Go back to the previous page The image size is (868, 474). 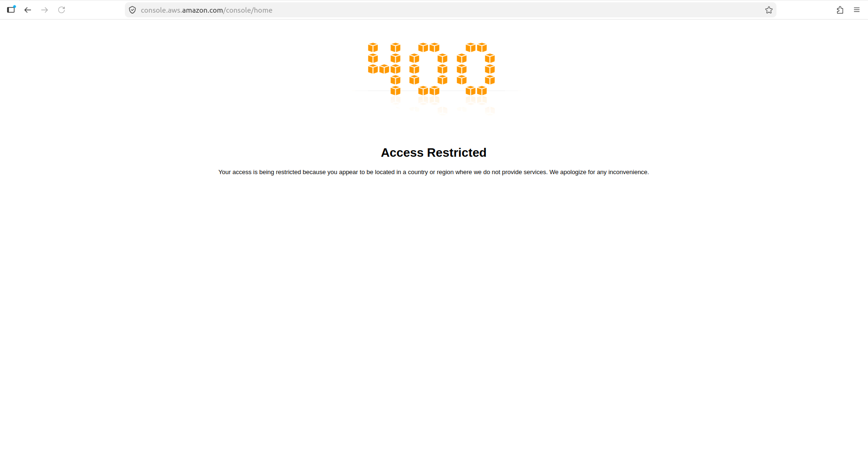pos(28,10)
